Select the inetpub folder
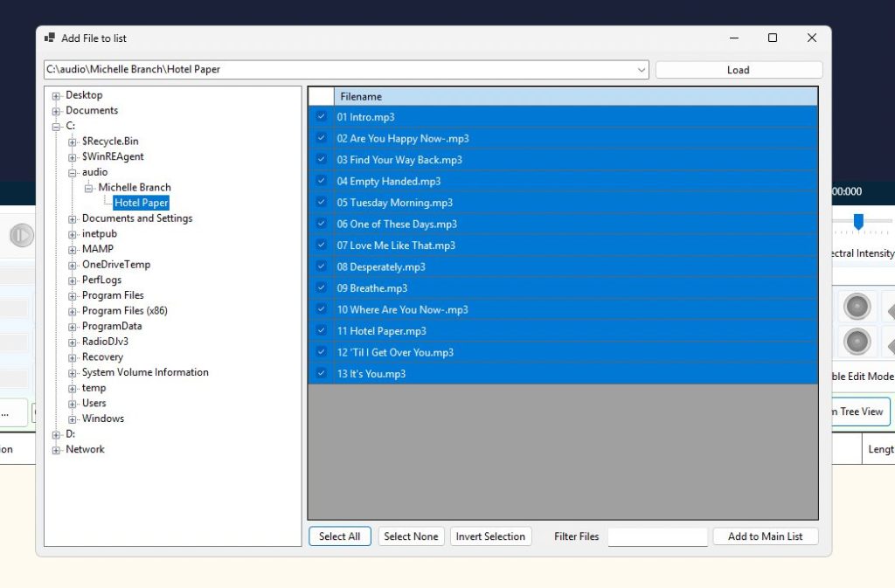This screenshot has height=588, width=895. pyautogui.click(x=100, y=233)
